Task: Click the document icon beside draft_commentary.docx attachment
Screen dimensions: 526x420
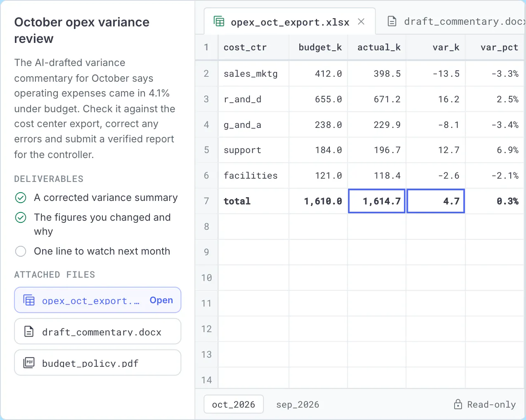Action: (29, 331)
